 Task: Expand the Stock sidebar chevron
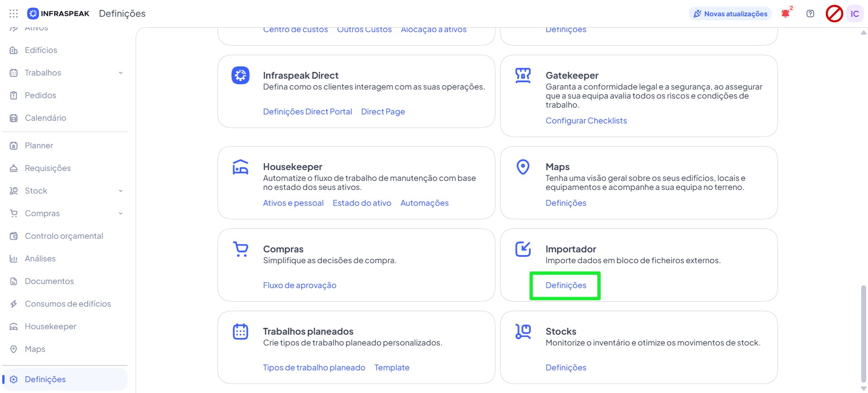(121, 191)
